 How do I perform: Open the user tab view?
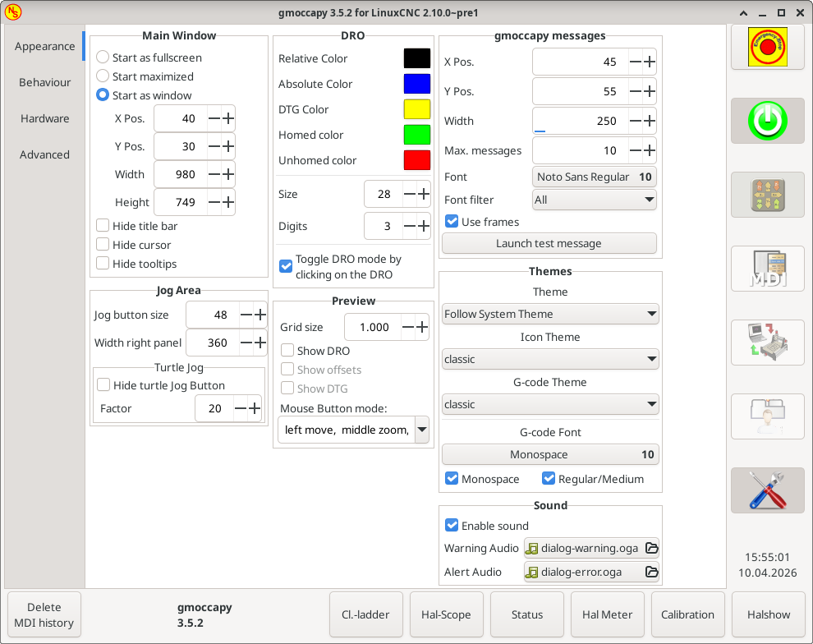(767, 416)
